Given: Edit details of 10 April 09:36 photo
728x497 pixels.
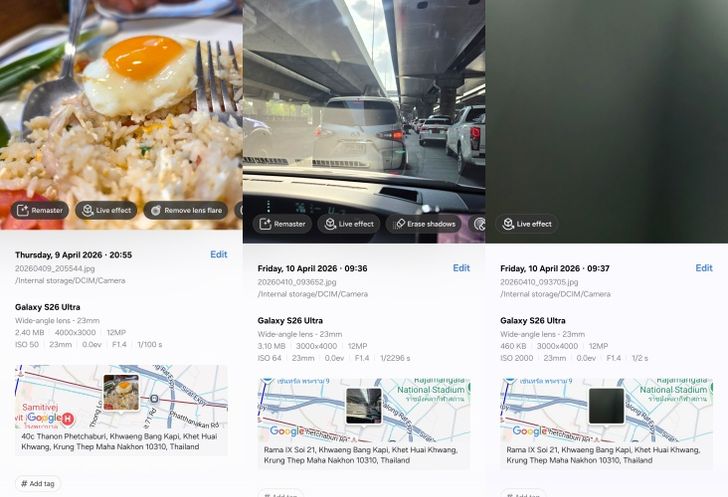Looking at the screenshot, I should (462, 268).
